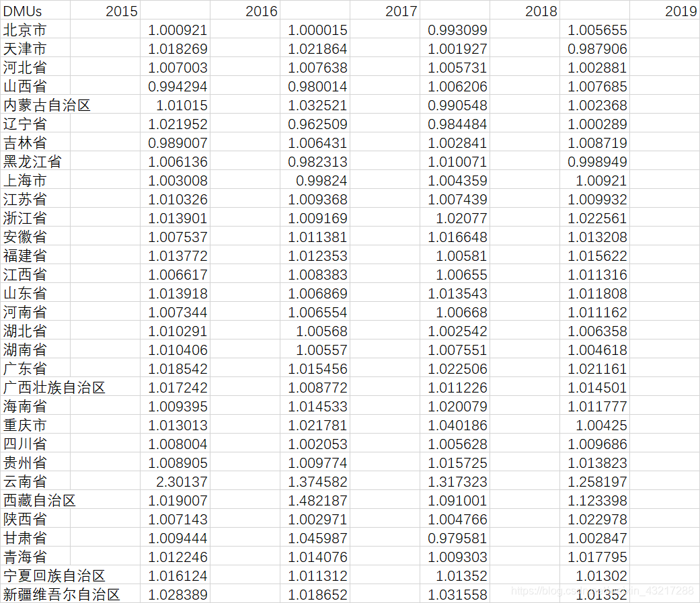Click the 2015 column header
Image resolution: width=700 pixels, height=603 pixels.
[105, 10]
